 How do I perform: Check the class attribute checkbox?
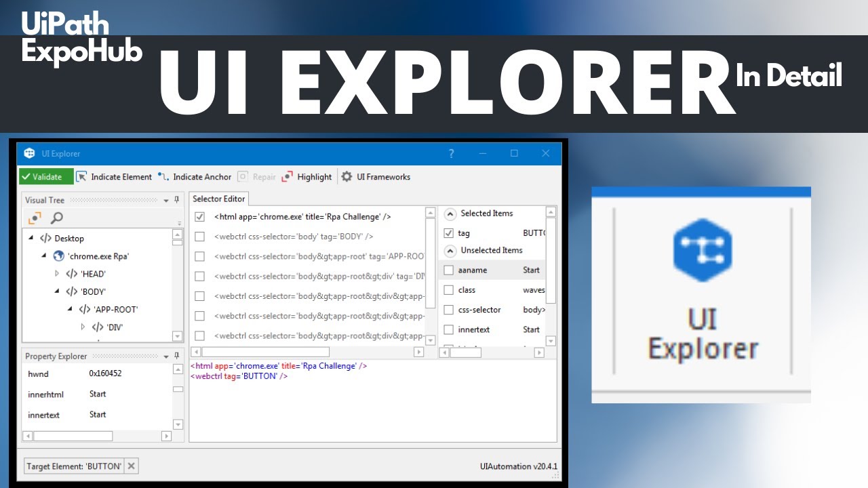(448, 289)
